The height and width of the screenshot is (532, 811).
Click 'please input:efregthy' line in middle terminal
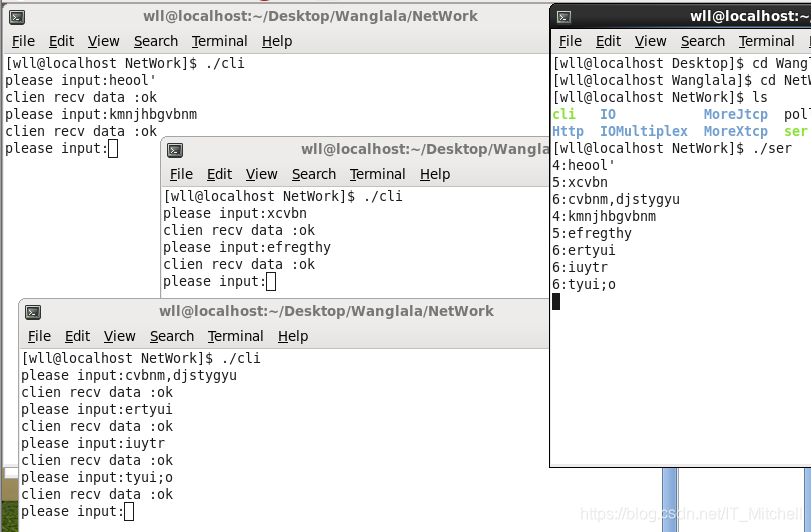pyautogui.click(x=247, y=248)
